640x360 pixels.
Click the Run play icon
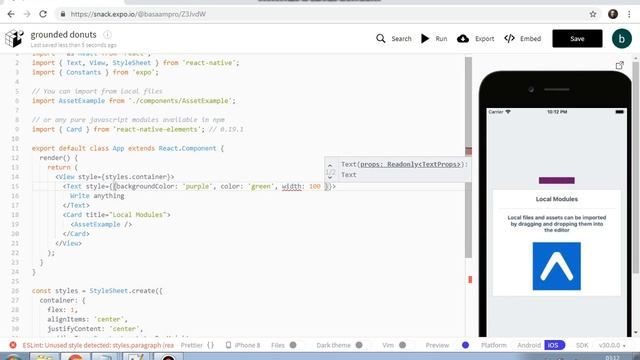(x=425, y=38)
